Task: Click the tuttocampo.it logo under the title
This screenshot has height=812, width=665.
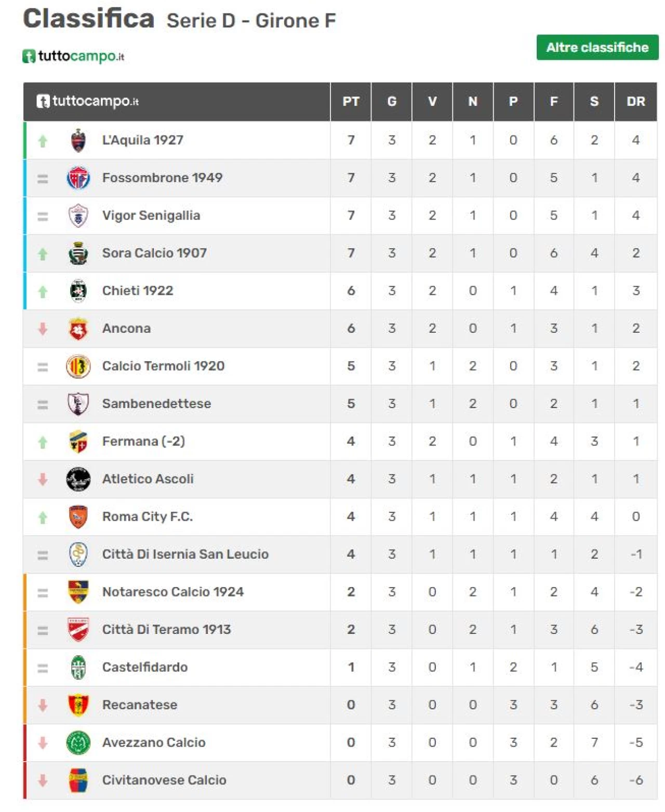Action: pyautogui.click(x=73, y=56)
